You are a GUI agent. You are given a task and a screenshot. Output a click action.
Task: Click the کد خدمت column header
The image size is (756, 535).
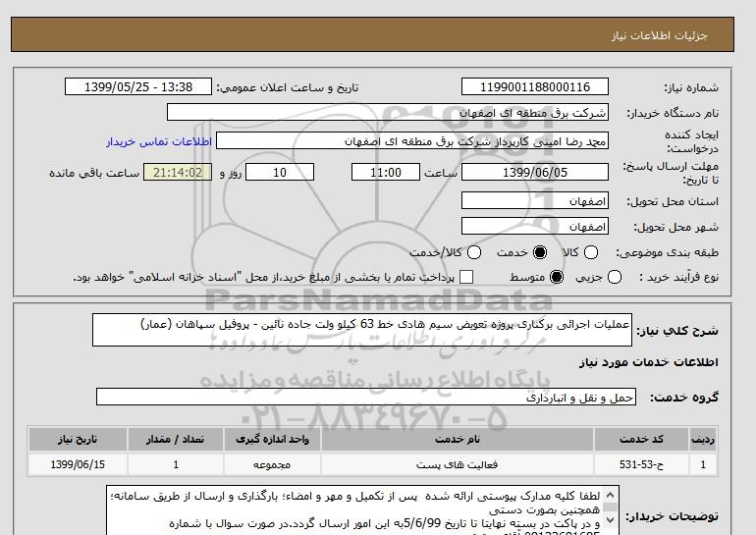point(641,439)
